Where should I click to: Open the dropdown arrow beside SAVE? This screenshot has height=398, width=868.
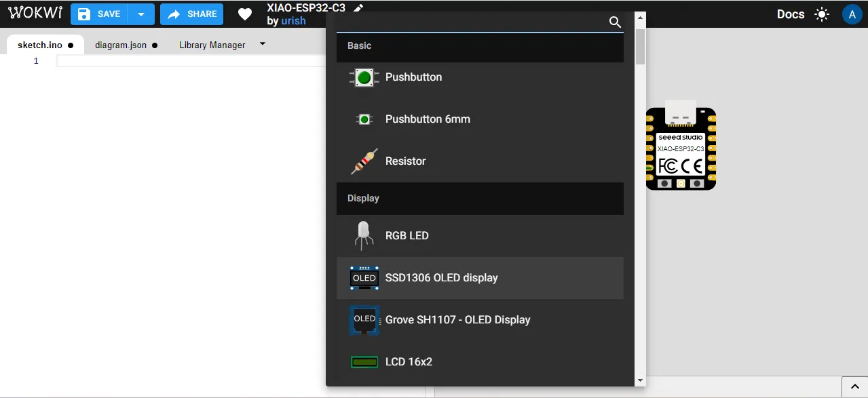point(141,14)
